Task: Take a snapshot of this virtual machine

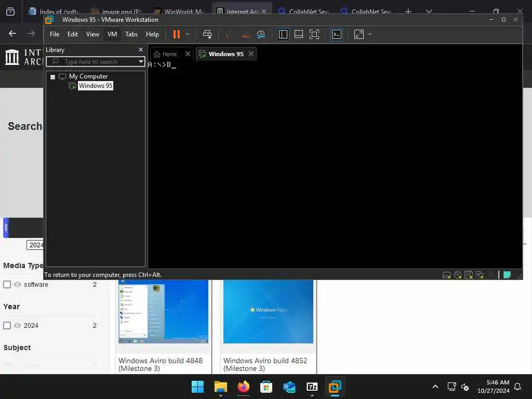Action: (229, 34)
